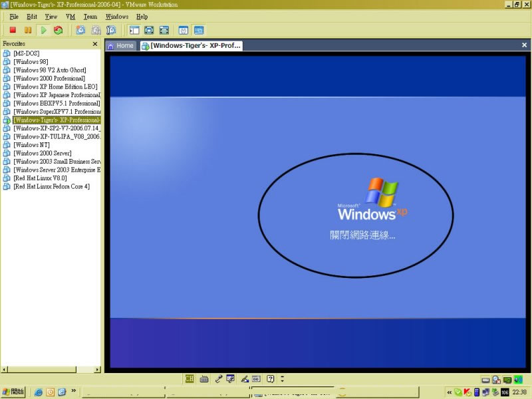
Task: Select the Windows-Tiger's XP-Prof tab
Action: tap(192, 46)
